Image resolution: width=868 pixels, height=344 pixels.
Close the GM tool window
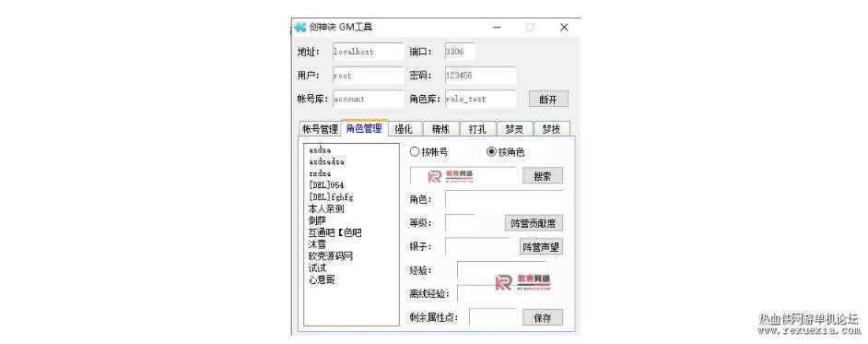click(564, 27)
